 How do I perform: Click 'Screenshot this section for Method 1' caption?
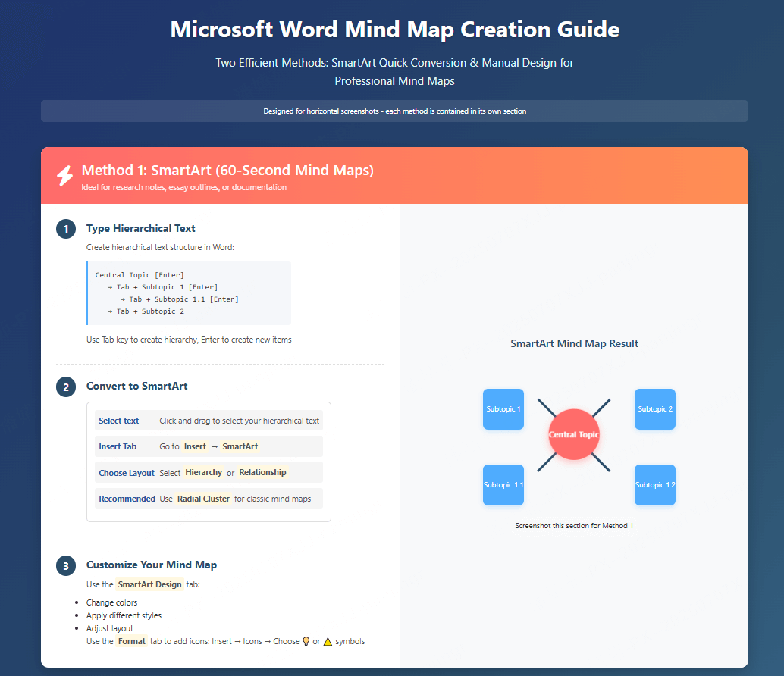coord(574,526)
